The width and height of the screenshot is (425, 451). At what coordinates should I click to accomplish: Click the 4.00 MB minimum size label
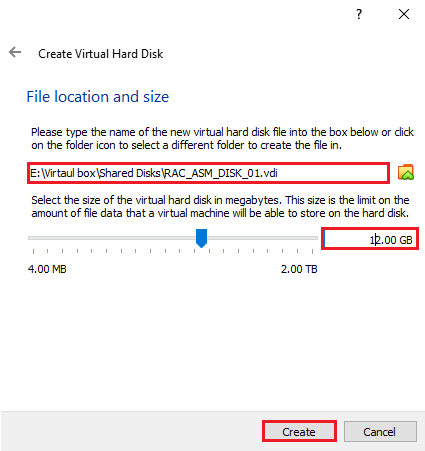(x=47, y=269)
